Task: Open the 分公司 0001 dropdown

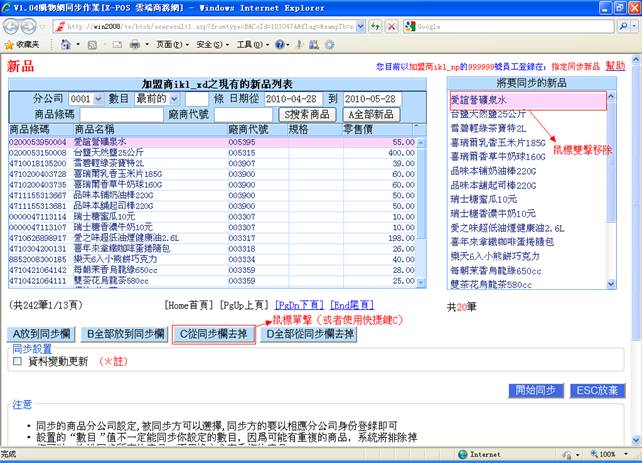Action: [84, 99]
